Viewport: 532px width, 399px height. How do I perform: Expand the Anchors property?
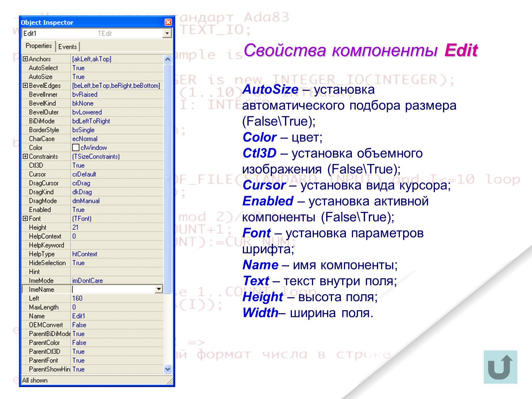point(25,59)
